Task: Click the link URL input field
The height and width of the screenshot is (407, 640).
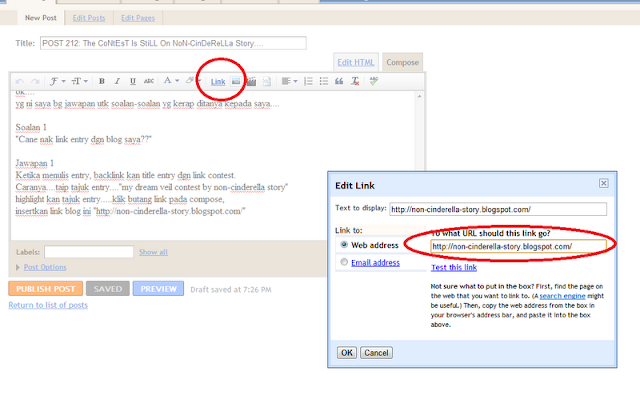Action: point(518,247)
